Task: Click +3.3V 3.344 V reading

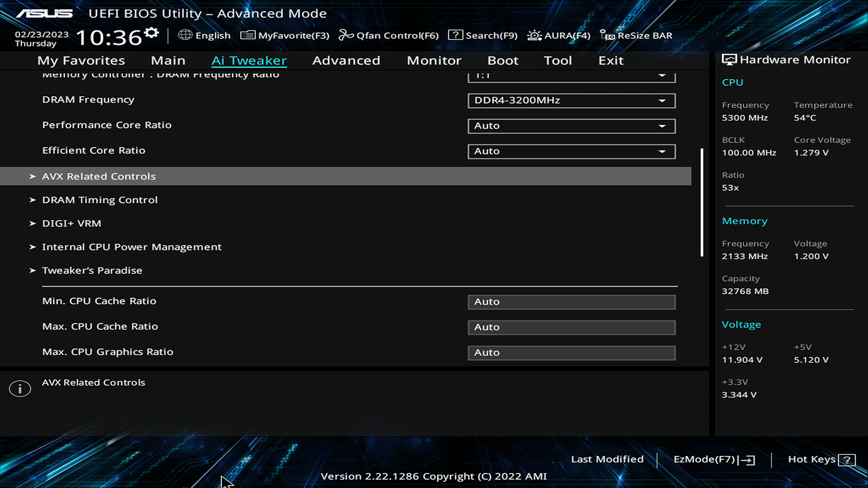Action: coord(739,395)
